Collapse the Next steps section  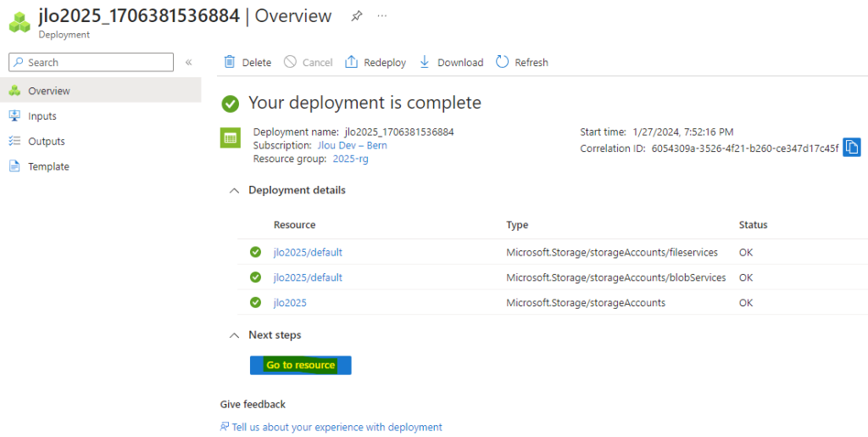coord(235,336)
